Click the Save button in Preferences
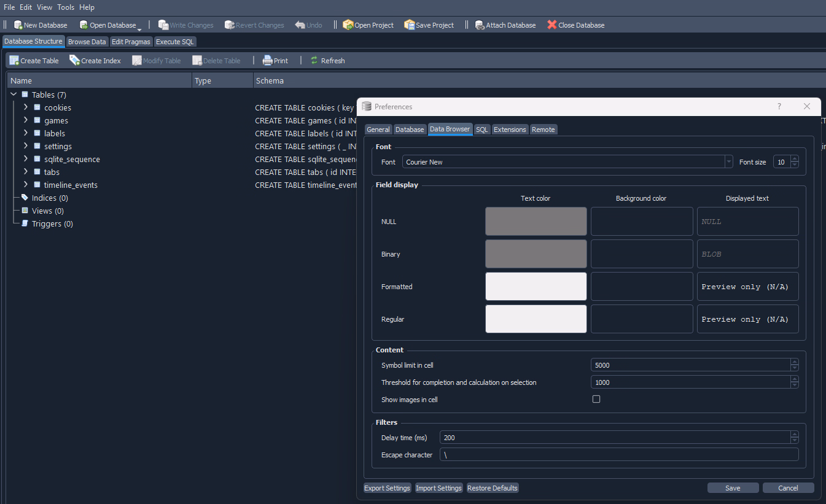826x504 pixels. 733,488
